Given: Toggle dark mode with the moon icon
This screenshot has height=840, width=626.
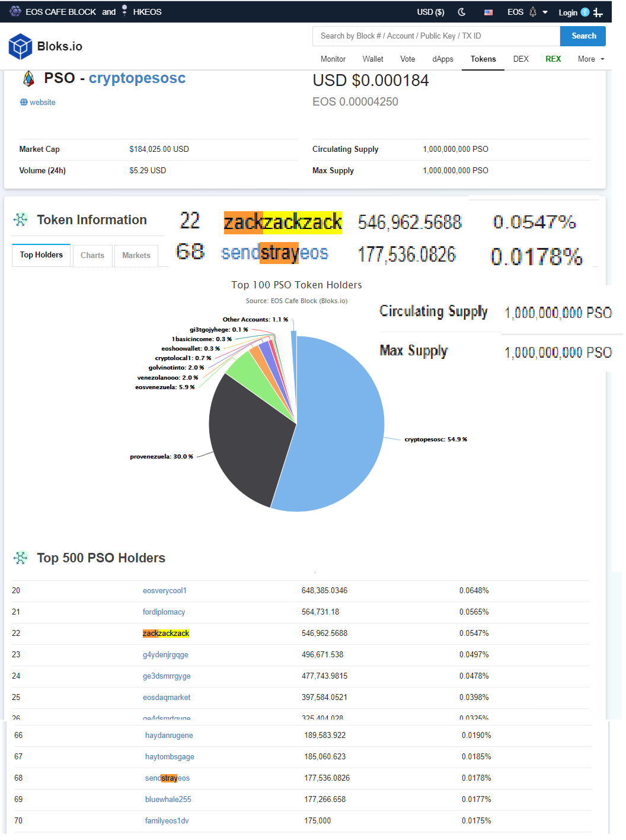Looking at the screenshot, I should [462, 12].
